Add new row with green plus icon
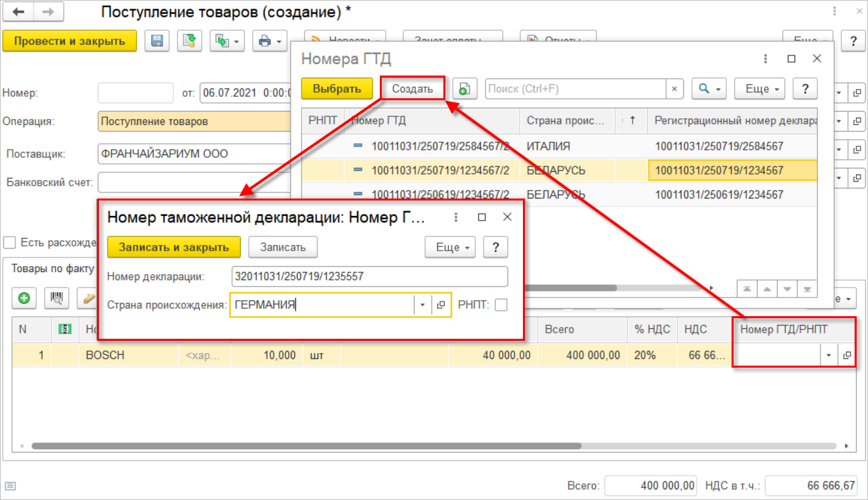868x500 pixels. pos(24,298)
